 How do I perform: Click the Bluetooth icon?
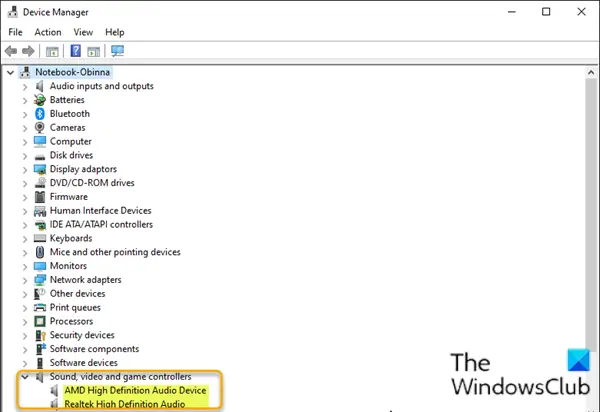point(40,114)
